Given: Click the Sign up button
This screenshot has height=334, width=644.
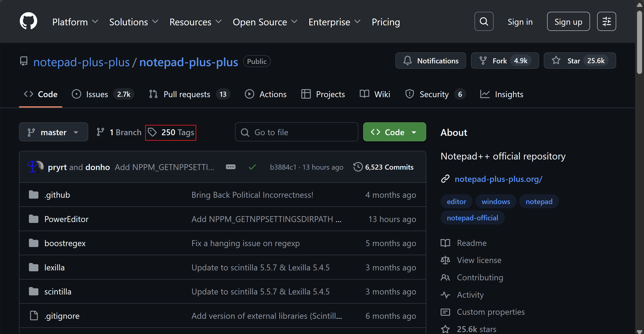Looking at the screenshot, I should (x=568, y=22).
